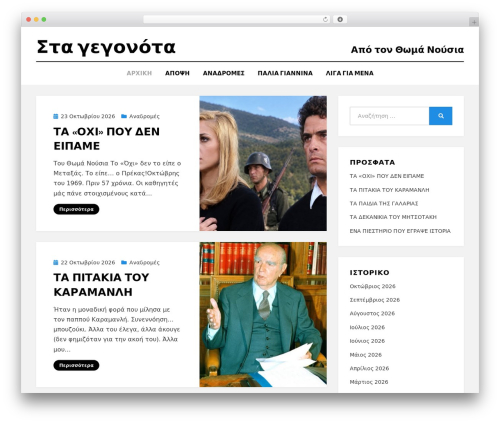Open the ΠΑΛΙΑ ΓΙΑΝΝΙΝΑ menu item
This screenshot has width=500, height=423.
pos(285,73)
